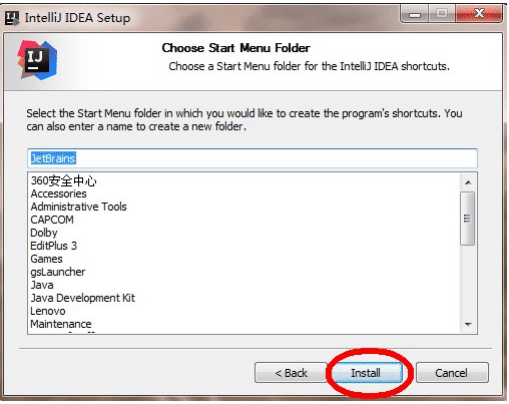This screenshot has height=404, width=509.
Task: Select the gsLauncher folder
Action: click(x=58, y=272)
